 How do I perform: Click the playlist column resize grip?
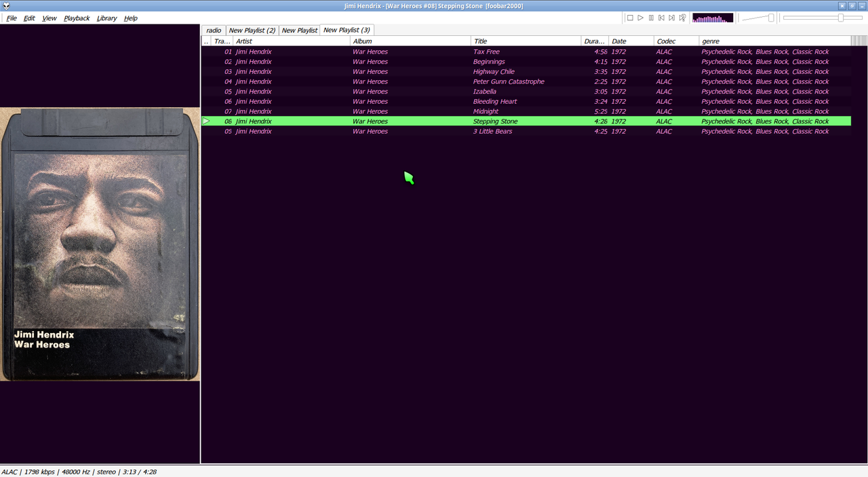click(x=859, y=41)
